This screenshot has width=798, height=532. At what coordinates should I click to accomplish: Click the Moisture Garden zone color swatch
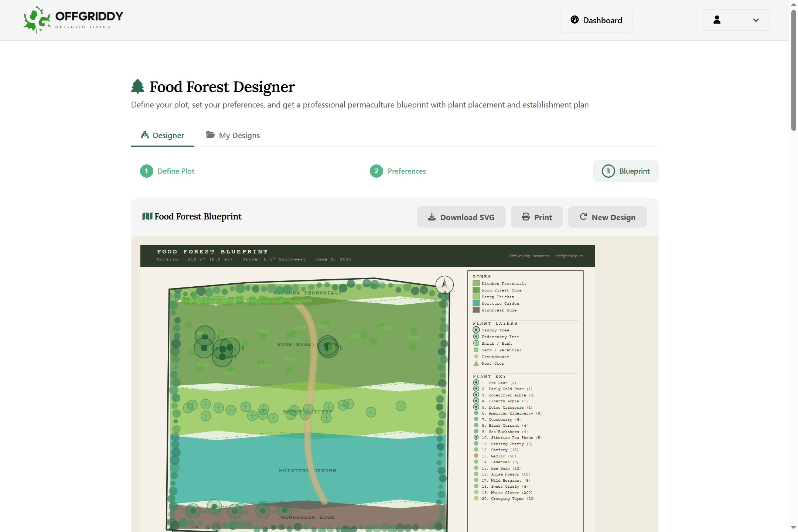476,303
